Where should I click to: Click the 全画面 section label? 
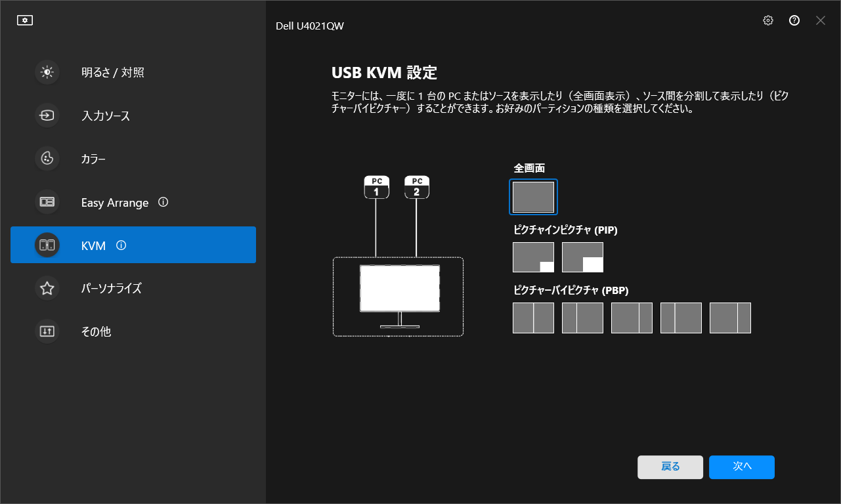click(529, 168)
